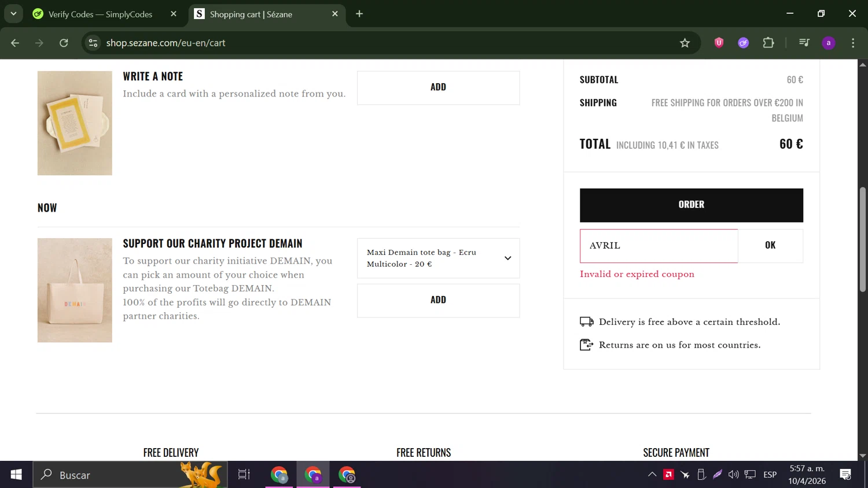Screen dimensions: 868x488
Task: Click the page vertical scrollbar thumb
Action: point(863,239)
